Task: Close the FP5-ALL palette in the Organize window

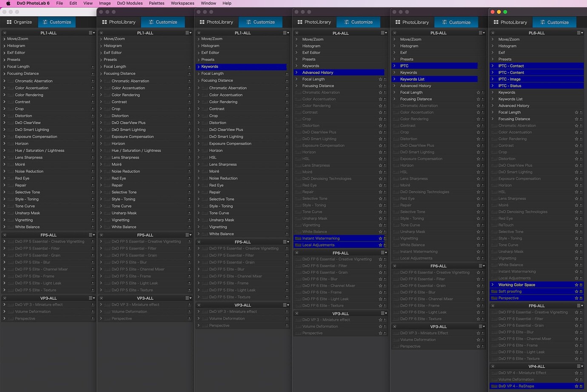Action: pyautogui.click(x=5, y=235)
